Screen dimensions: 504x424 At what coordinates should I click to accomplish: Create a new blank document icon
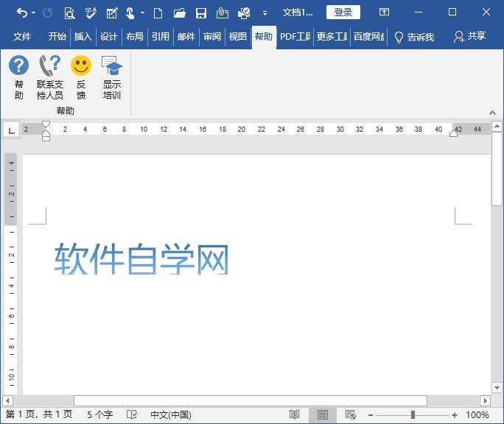coord(158,13)
